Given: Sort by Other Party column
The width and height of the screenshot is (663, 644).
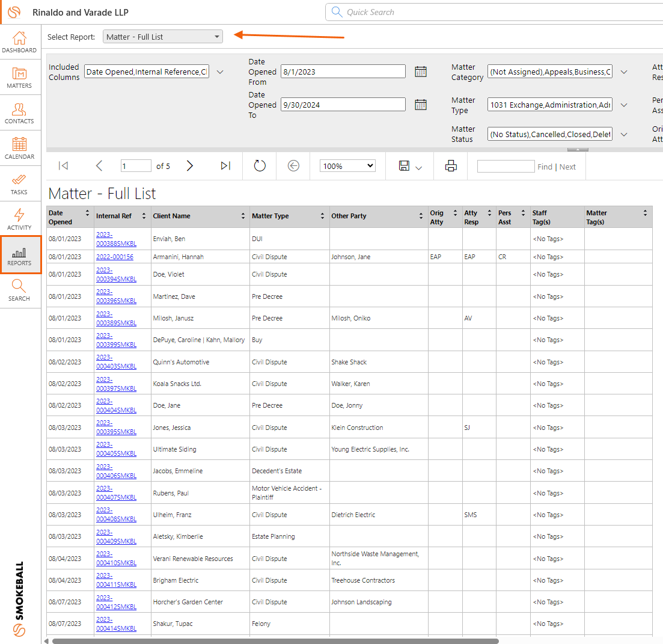Looking at the screenshot, I should point(421,216).
